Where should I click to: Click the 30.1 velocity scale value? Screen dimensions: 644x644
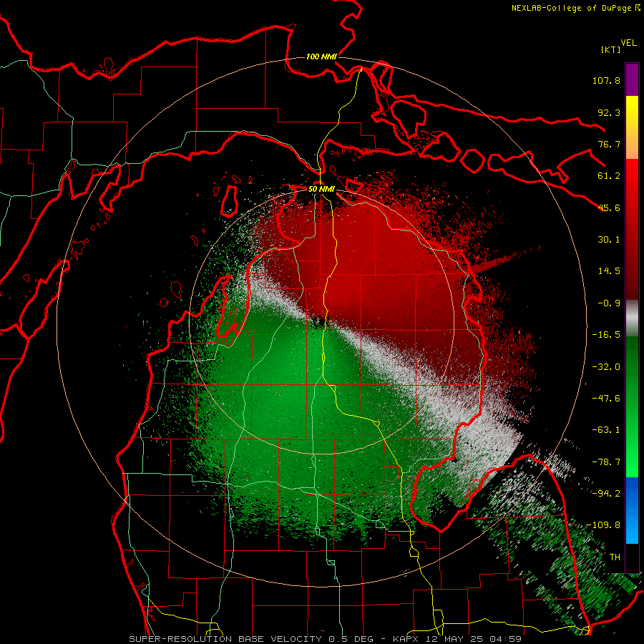(x=609, y=240)
